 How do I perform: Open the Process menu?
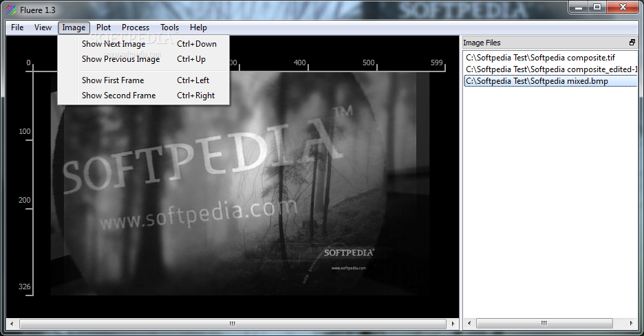[136, 27]
